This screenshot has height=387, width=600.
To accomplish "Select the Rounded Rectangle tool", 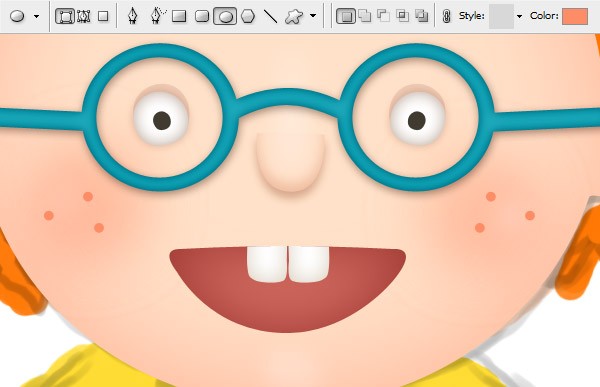I will tap(202, 16).
